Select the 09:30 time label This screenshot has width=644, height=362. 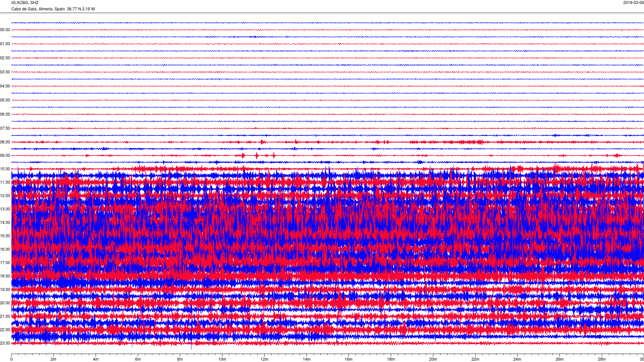coord(5,156)
